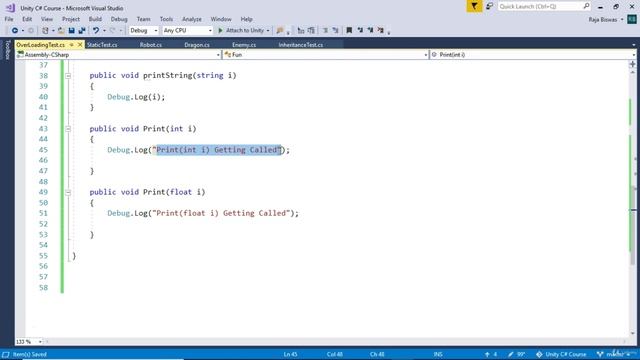Click the Send Feedback icon beside Quick Launch
Image resolution: width=640 pixels, height=360 pixels.
tap(489, 6)
